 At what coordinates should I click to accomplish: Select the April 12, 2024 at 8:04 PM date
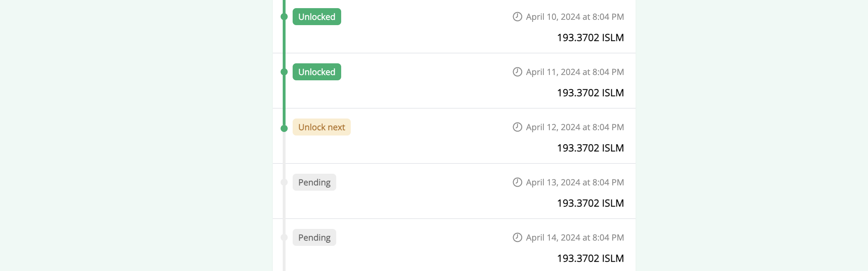tap(575, 127)
